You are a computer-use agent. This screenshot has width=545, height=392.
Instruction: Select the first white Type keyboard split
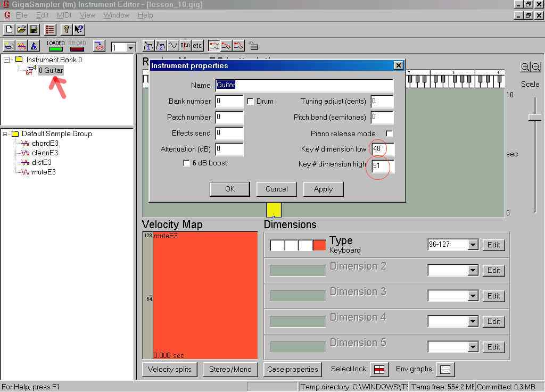click(277, 245)
